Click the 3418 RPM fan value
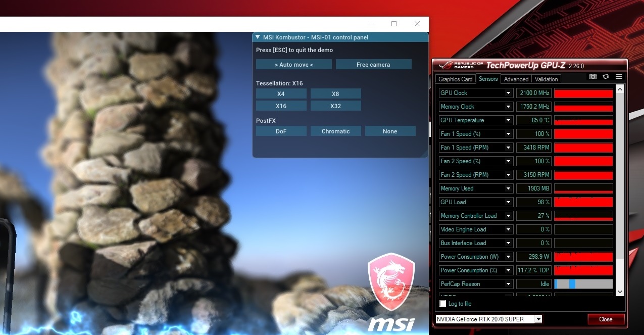Image resolution: width=644 pixels, height=335 pixels. click(x=533, y=148)
